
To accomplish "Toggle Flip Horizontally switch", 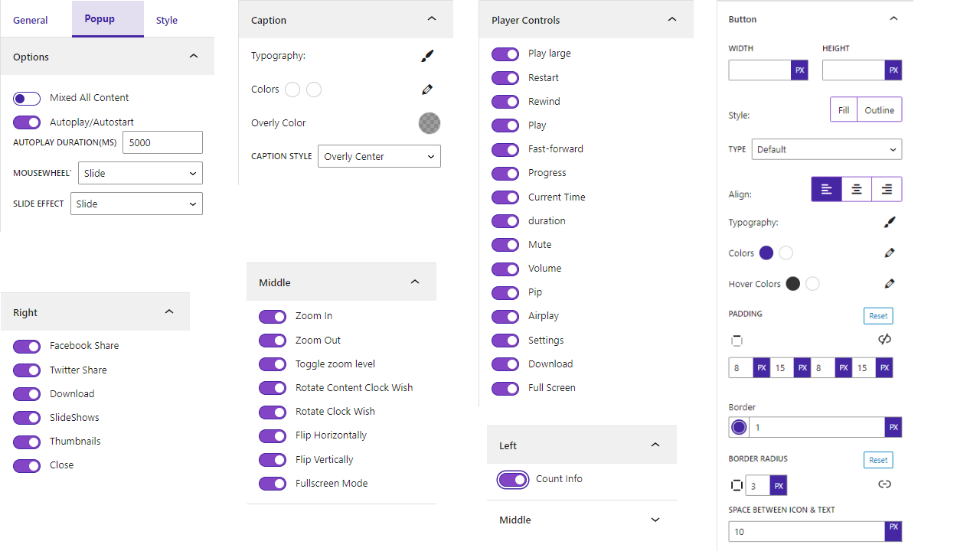I will pos(273,436).
